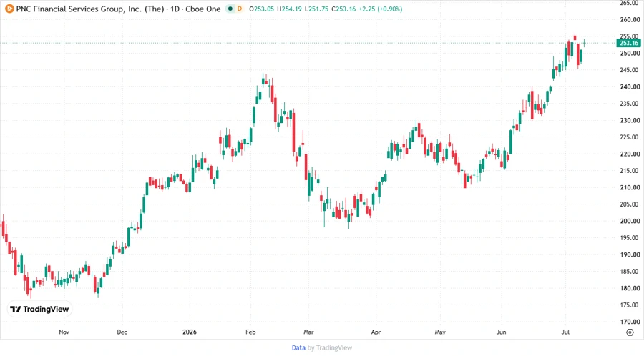Click the green market status dot
The width and height of the screenshot is (644, 356).
point(230,9)
